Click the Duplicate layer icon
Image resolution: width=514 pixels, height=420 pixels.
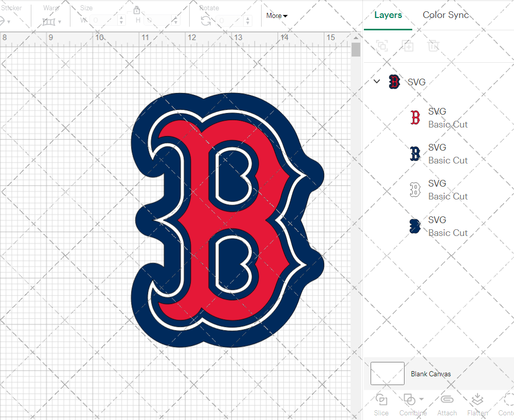point(408,46)
